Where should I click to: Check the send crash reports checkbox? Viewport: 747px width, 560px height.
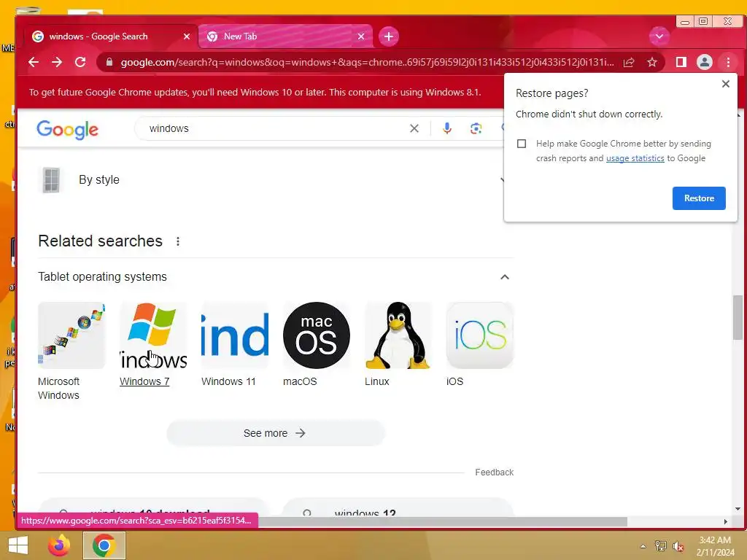(x=522, y=144)
